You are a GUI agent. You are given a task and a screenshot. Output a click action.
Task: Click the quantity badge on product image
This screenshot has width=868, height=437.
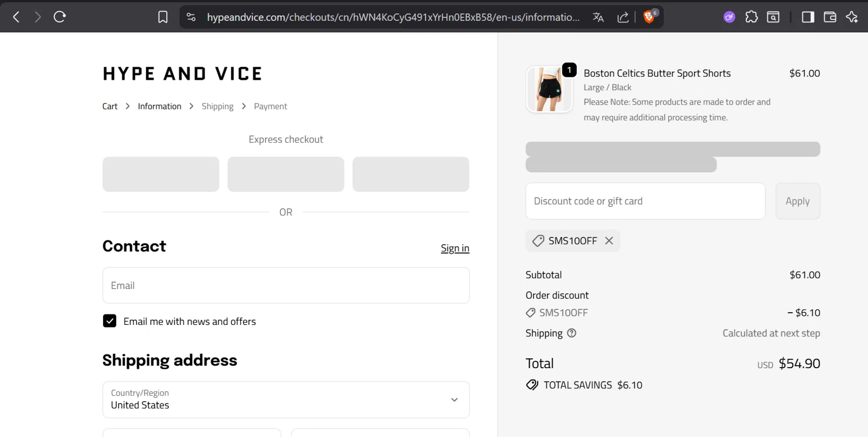click(x=569, y=70)
